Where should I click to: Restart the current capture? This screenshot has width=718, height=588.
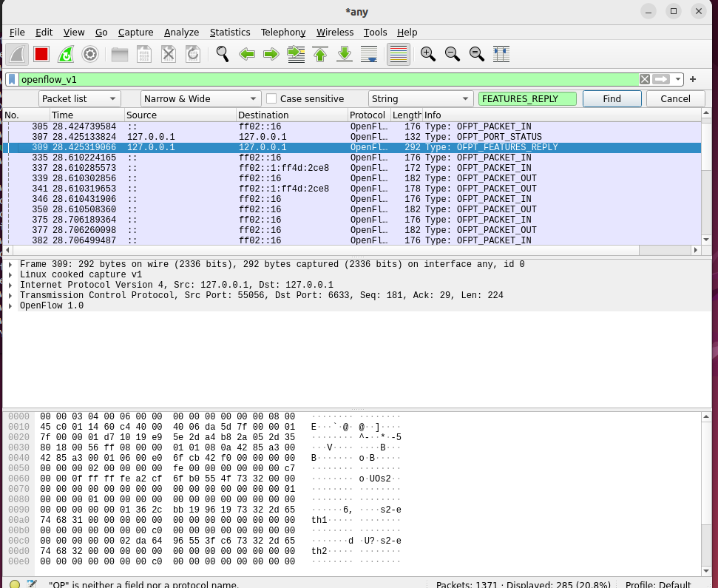click(66, 55)
